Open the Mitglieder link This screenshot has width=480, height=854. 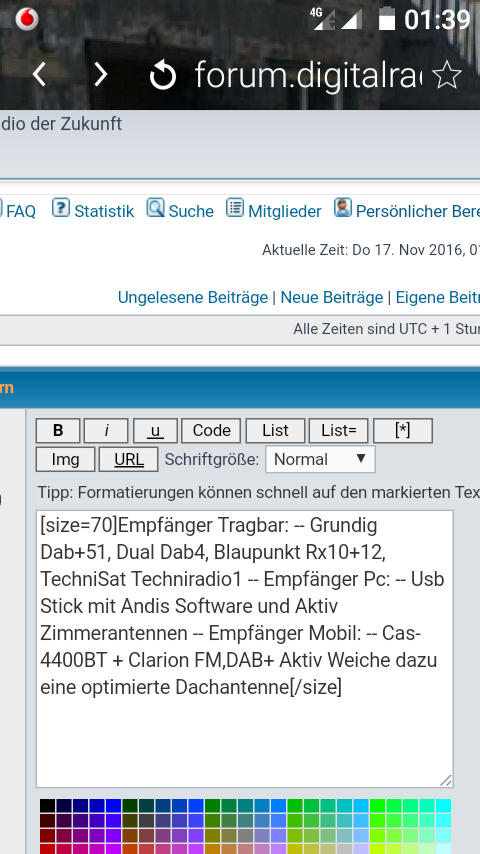284,211
